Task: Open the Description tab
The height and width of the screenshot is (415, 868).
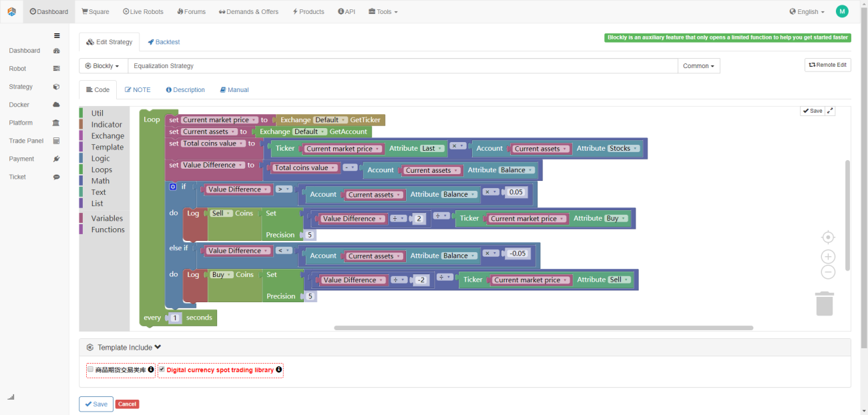Action: pos(185,89)
